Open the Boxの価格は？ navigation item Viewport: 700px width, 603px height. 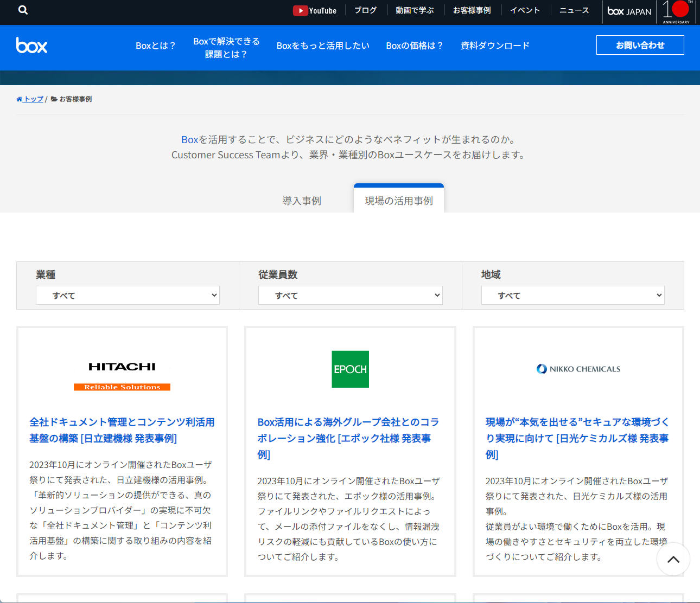tap(414, 46)
